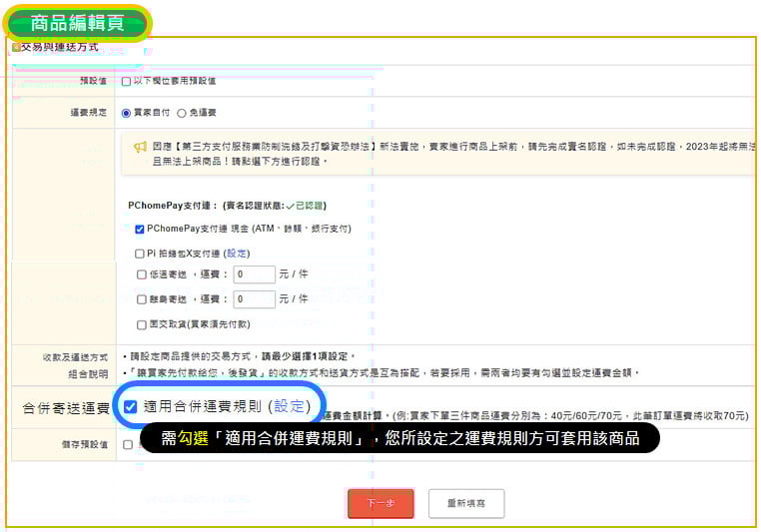
Task: Toggle 適用合併運費規則 checkbox
Action: pos(131,407)
